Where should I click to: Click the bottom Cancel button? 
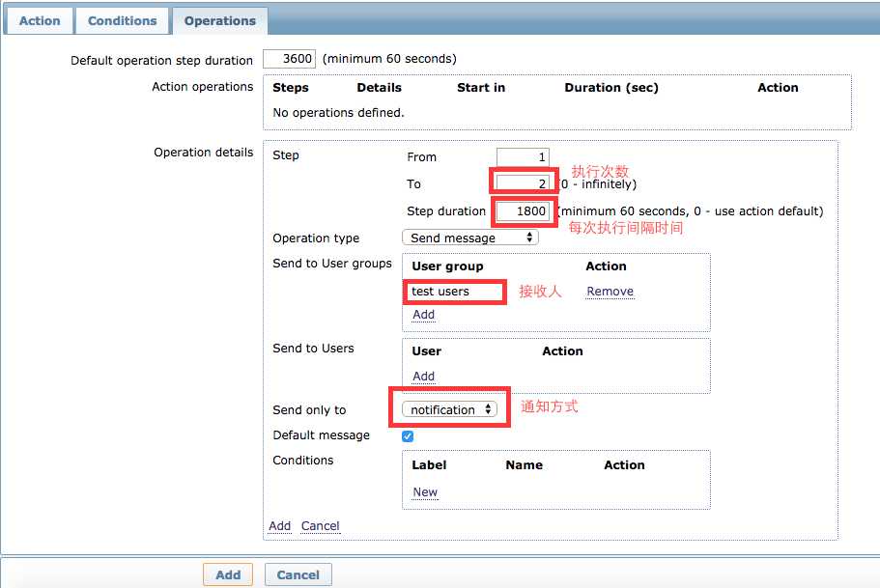298,574
